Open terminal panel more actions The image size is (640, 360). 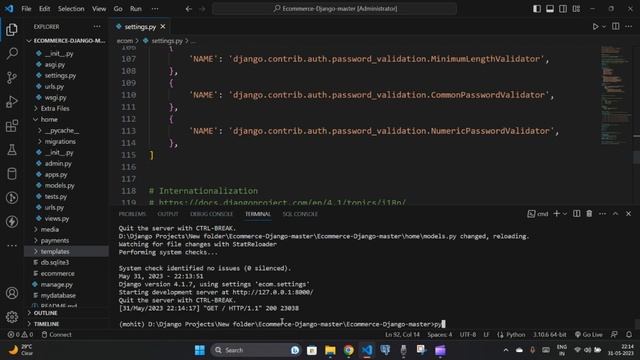click(x=602, y=213)
